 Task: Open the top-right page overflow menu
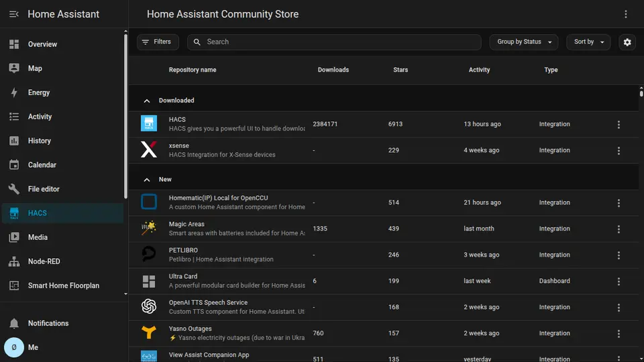tap(625, 14)
